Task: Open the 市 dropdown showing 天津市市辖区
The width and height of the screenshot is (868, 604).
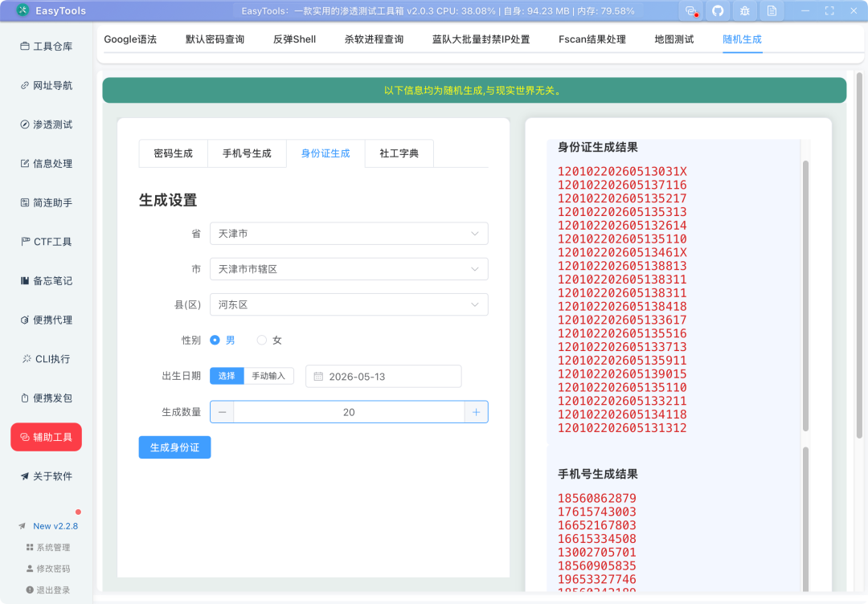Action: (349, 269)
